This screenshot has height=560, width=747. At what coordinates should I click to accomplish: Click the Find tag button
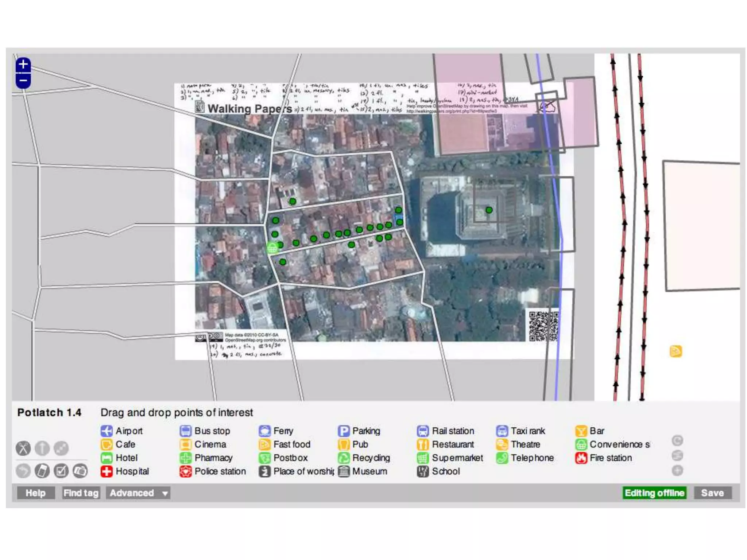pyautogui.click(x=81, y=493)
